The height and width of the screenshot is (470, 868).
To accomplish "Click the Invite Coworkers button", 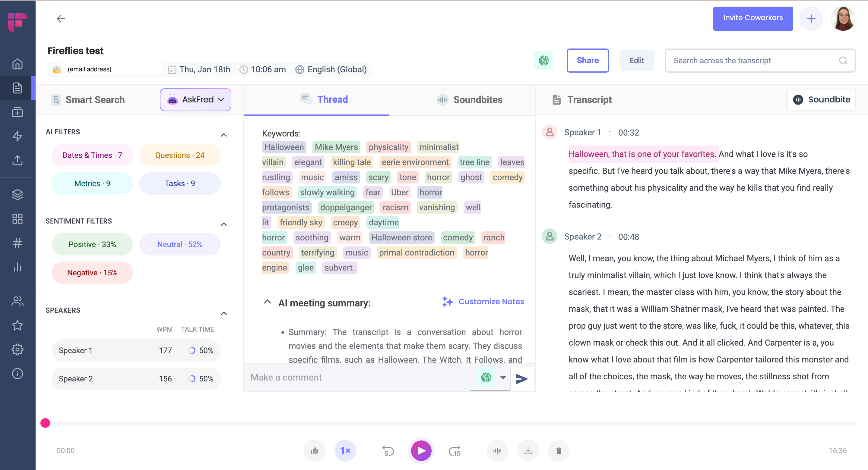I will pos(753,18).
